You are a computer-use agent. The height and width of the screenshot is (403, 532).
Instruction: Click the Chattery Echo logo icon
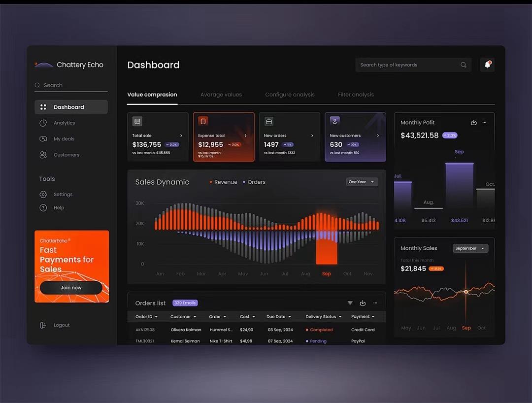(x=44, y=65)
